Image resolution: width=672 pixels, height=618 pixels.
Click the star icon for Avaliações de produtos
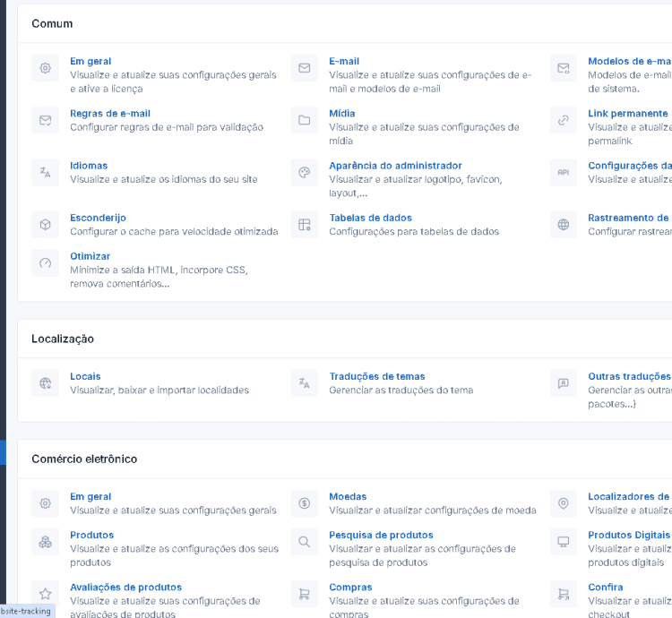click(x=45, y=594)
